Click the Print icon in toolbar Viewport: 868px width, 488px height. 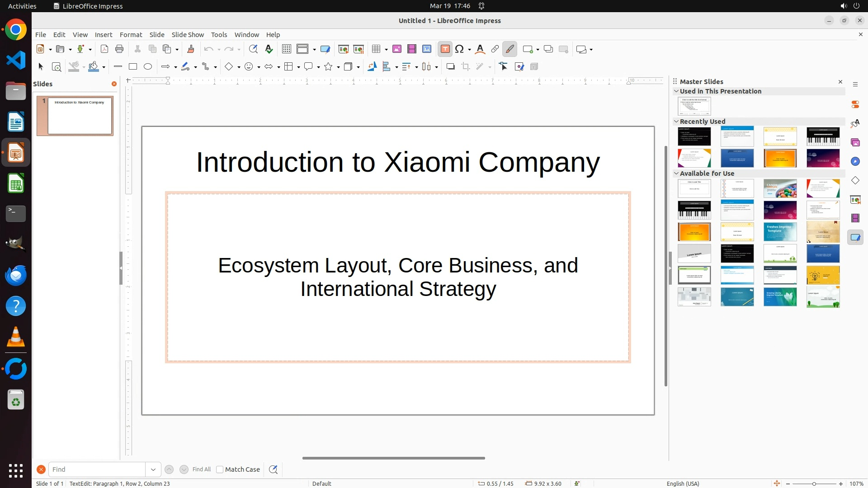pyautogui.click(x=119, y=49)
